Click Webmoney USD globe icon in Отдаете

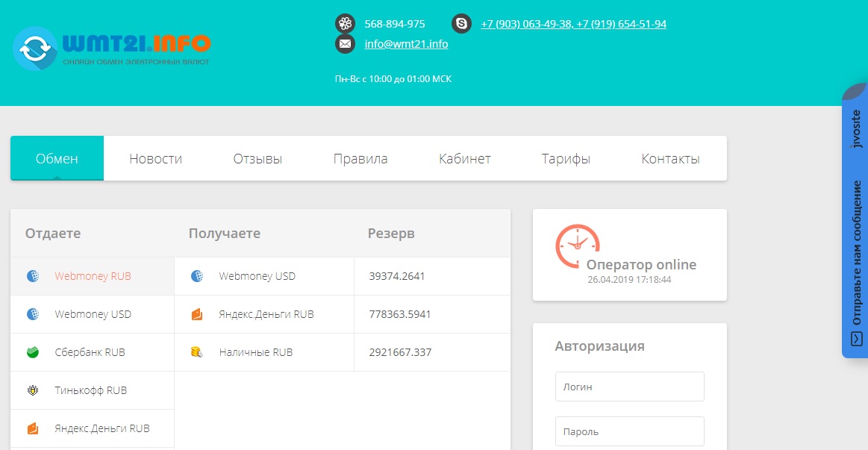coord(33,314)
